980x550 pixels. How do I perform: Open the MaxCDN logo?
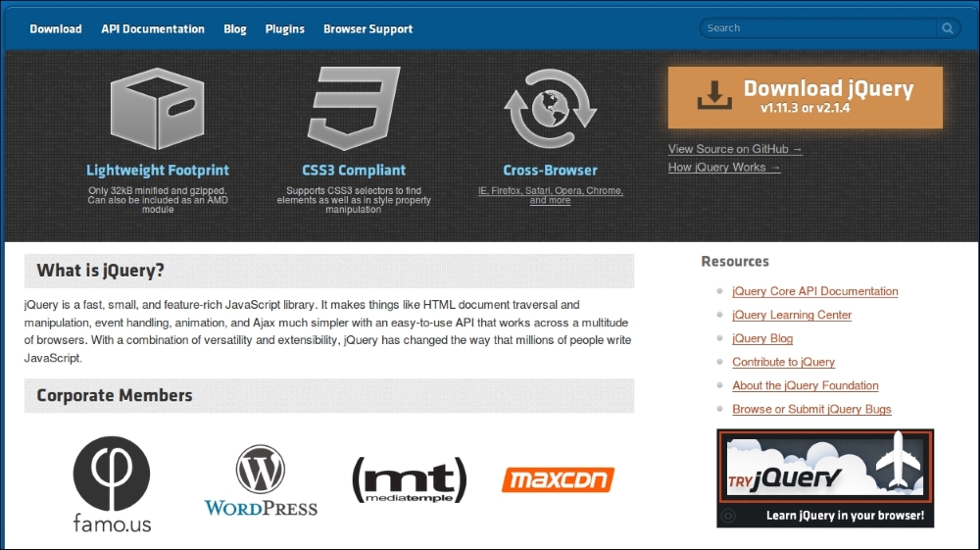tap(559, 480)
